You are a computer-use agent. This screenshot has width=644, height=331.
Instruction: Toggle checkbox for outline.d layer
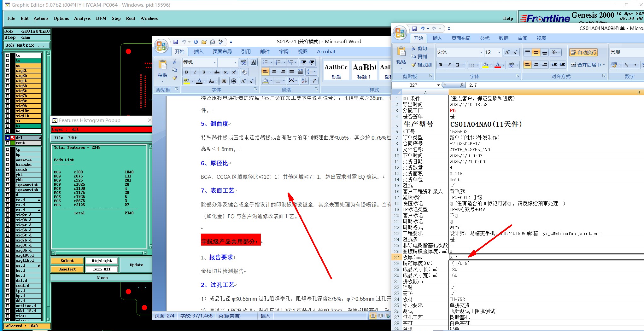point(8,306)
